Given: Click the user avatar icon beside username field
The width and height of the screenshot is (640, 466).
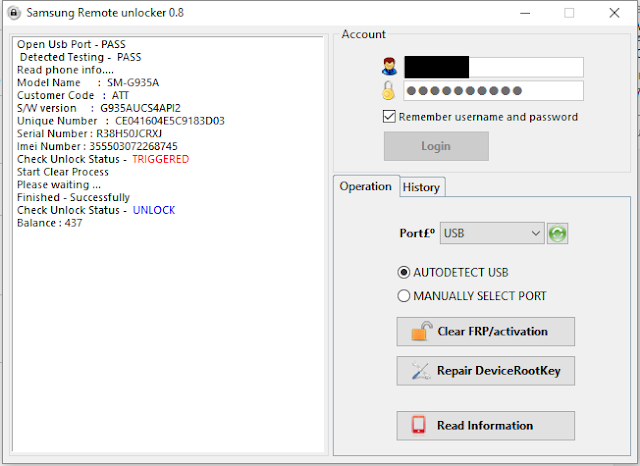Looking at the screenshot, I should click(x=389, y=67).
